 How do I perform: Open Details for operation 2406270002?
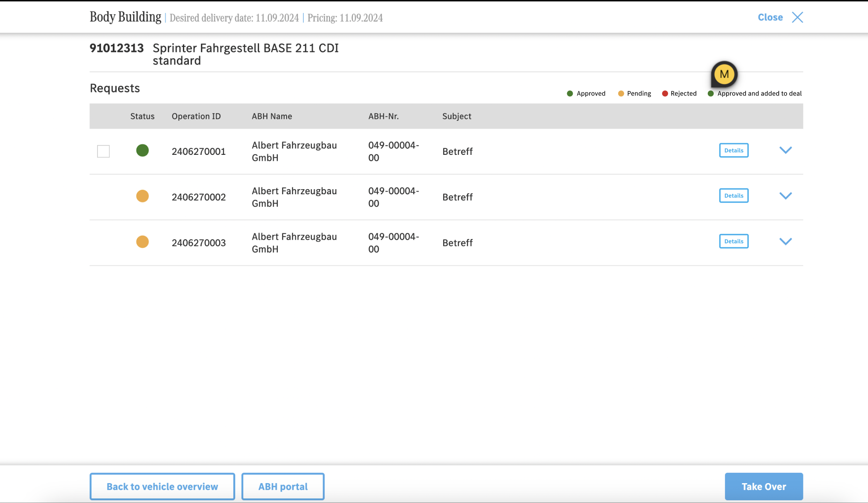click(734, 195)
